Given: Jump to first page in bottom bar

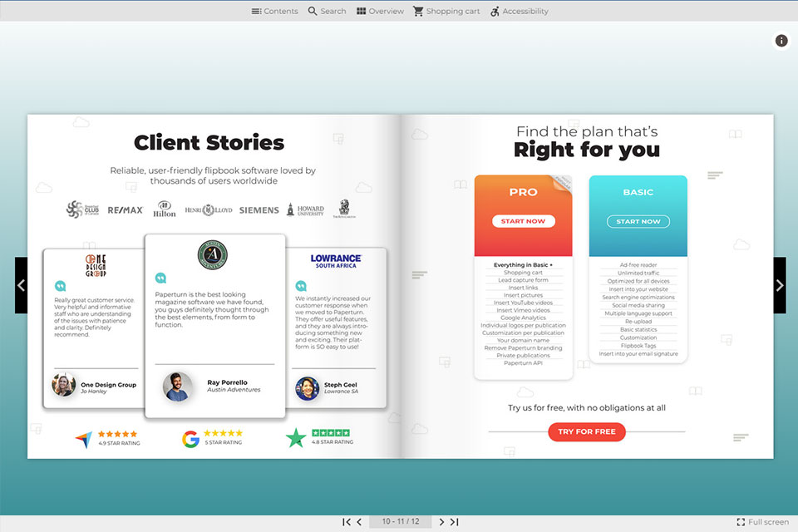Looking at the screenshot, I should (x=347, y=522).
